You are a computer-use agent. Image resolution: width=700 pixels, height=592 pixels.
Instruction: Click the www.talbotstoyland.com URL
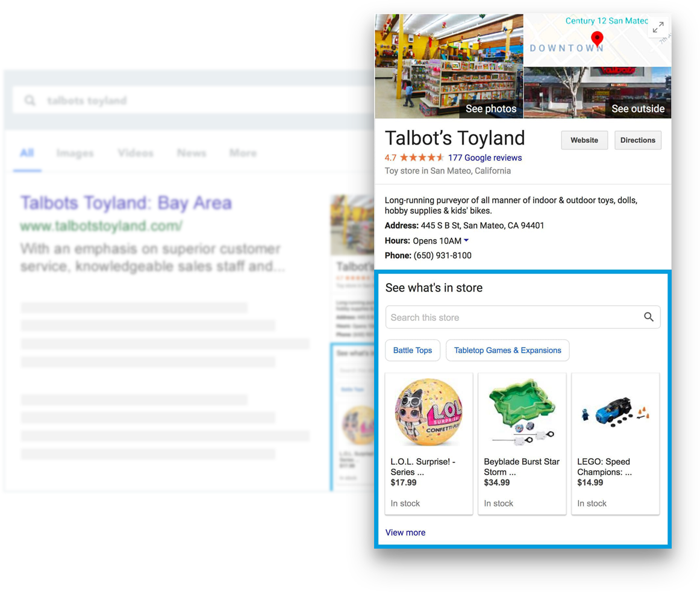click(101, 226)
